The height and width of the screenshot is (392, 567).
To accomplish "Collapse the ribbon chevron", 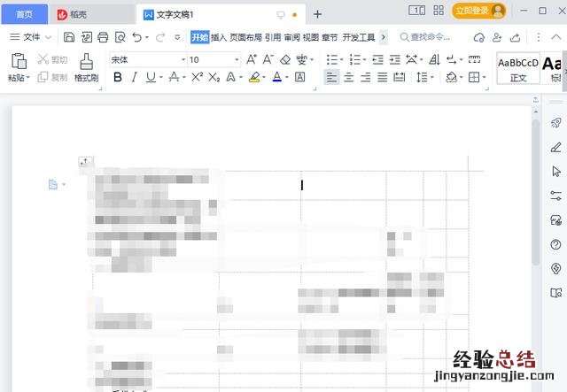I will pyautogui.click(x=555, y=37).
